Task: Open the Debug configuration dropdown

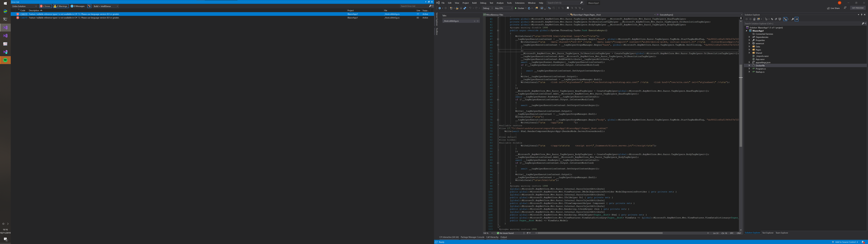Action: (x=488, y=8)
